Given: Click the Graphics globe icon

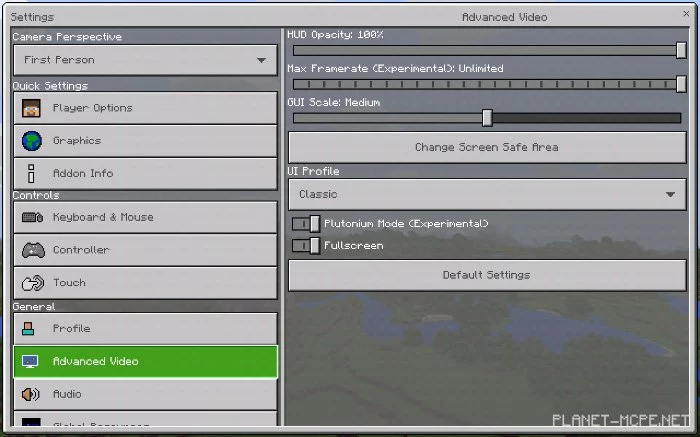Looking at the screenshot, I should coord(32,141).
